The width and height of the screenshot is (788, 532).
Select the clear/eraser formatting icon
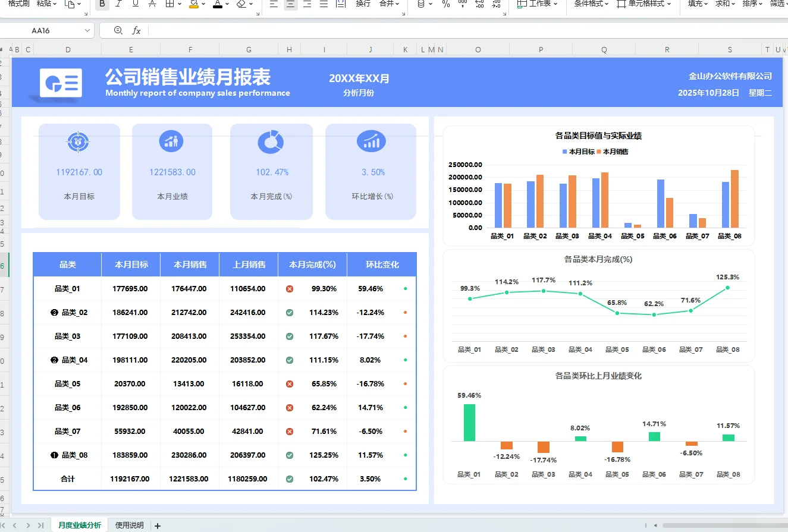tap(240, 5)
